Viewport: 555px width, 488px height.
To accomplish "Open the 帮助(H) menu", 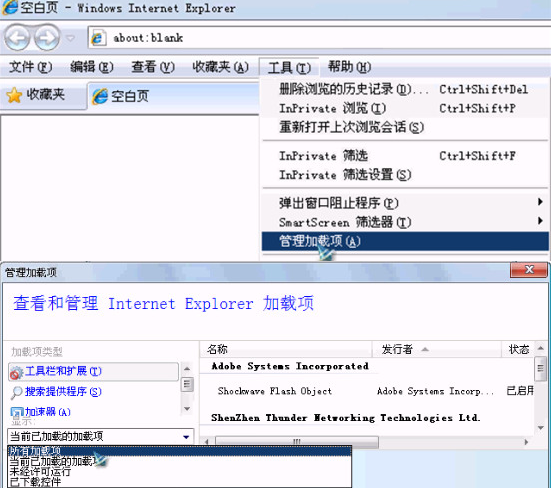I will coord(349,67).
